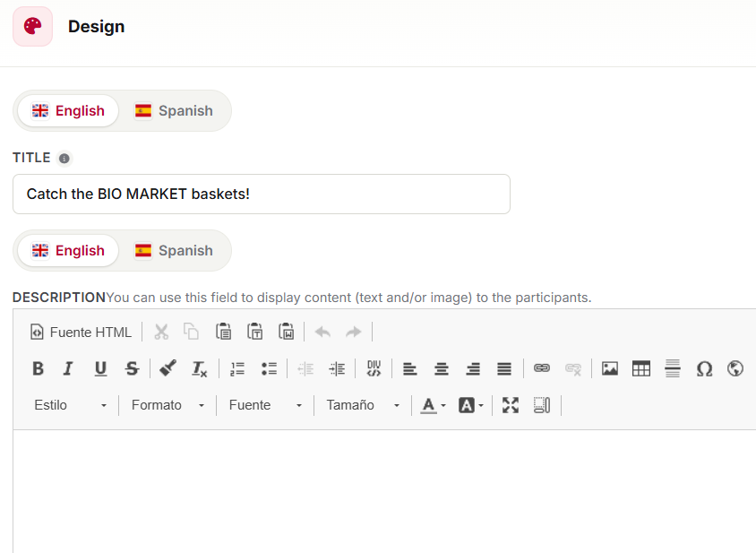The width and height of the screenshot is (756, 553).
Task: Toggle Fuente HTML source view
Action: (x=81, y=333)
